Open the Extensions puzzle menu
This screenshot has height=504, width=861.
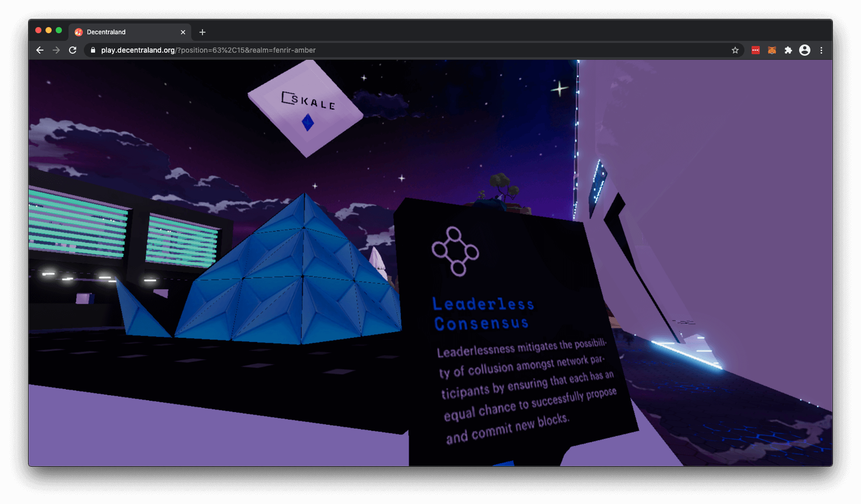[x=788, y=50]
